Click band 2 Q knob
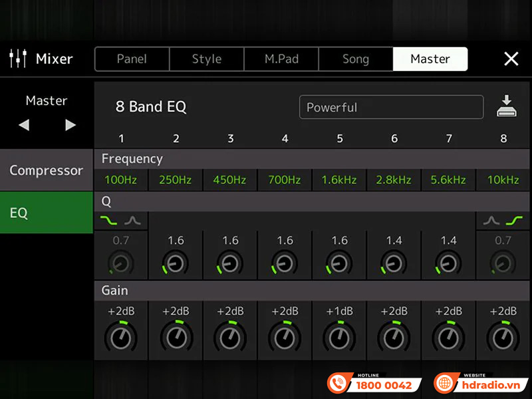This screenshot has width=532, height=399. point(176,264)
